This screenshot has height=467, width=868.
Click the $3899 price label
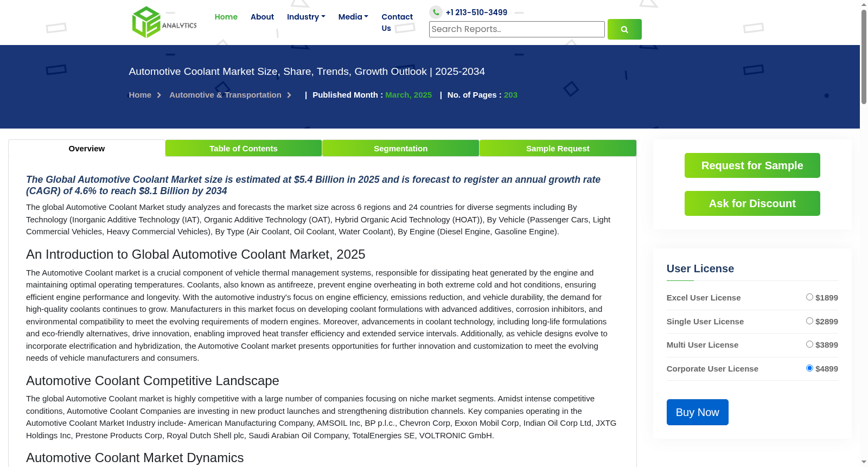coord(827,345)
